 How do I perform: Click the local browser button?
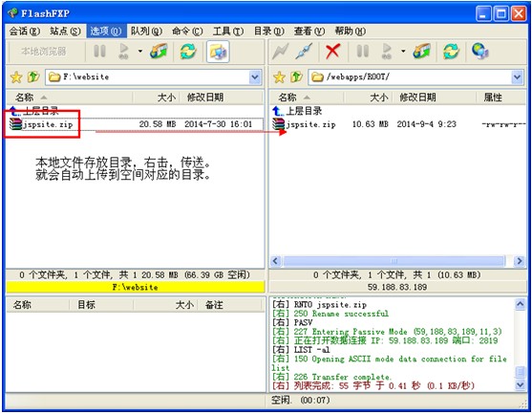(x=43, y=52)
